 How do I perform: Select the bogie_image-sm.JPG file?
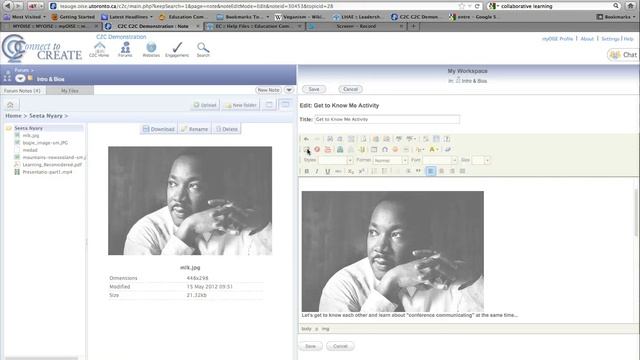click(x=45, y=143)
